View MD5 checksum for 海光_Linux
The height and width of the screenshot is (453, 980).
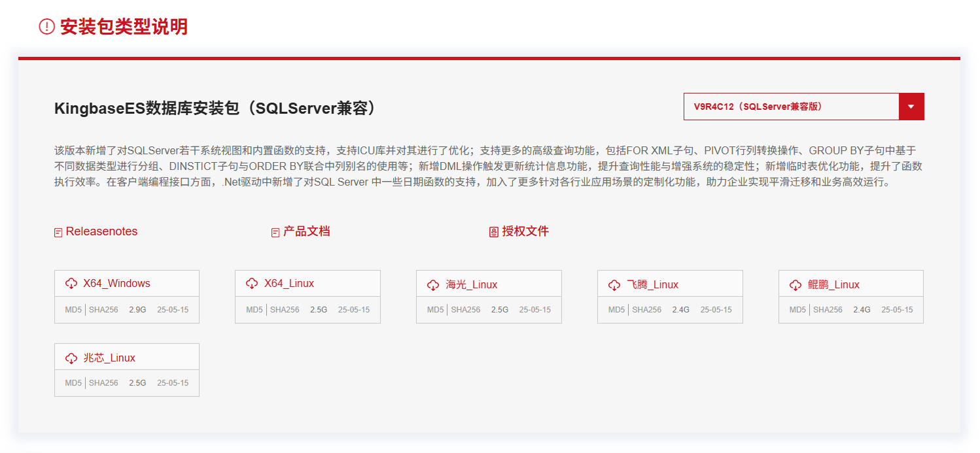click(x=436, y=310)
